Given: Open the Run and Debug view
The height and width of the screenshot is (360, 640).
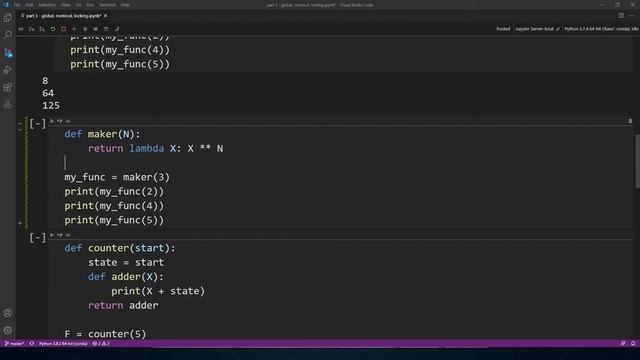Looking at the screenshot, I should (x=7, y=70).
